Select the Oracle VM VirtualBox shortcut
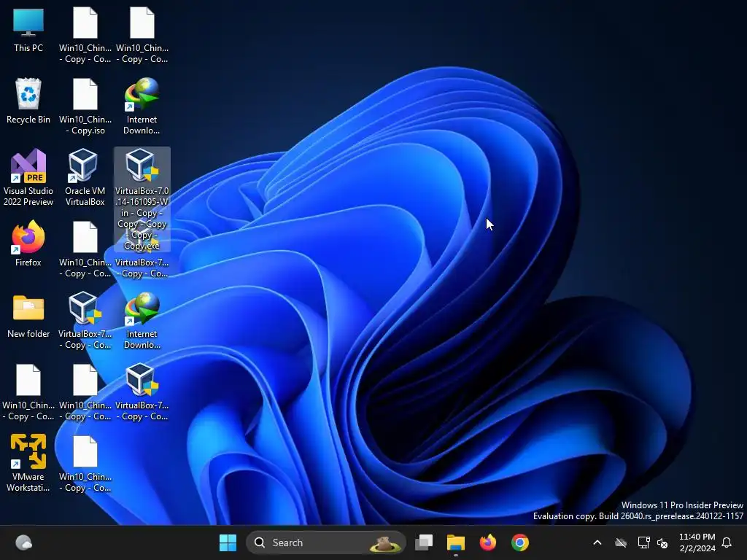Screen dimensions: 747x560 [x=85, y=177]
